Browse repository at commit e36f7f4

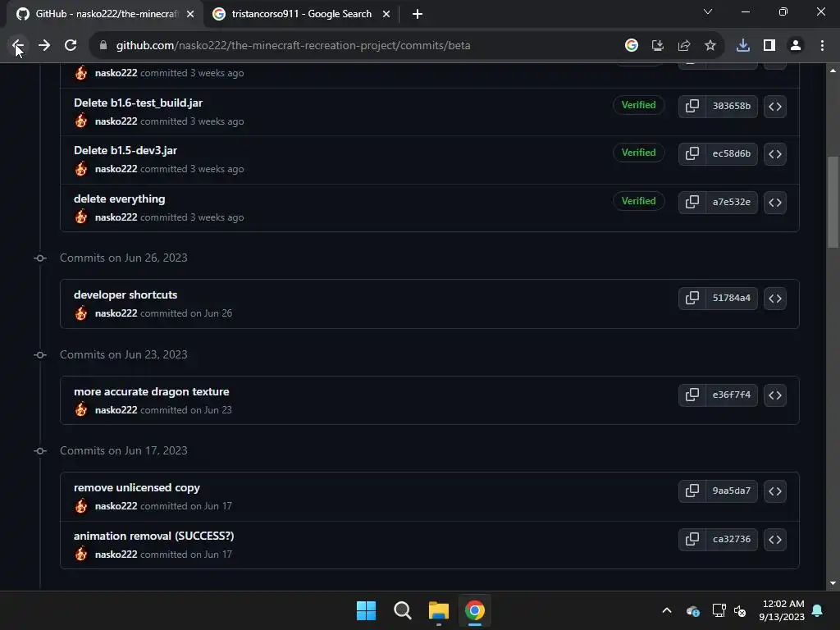[x=774, y=395]
